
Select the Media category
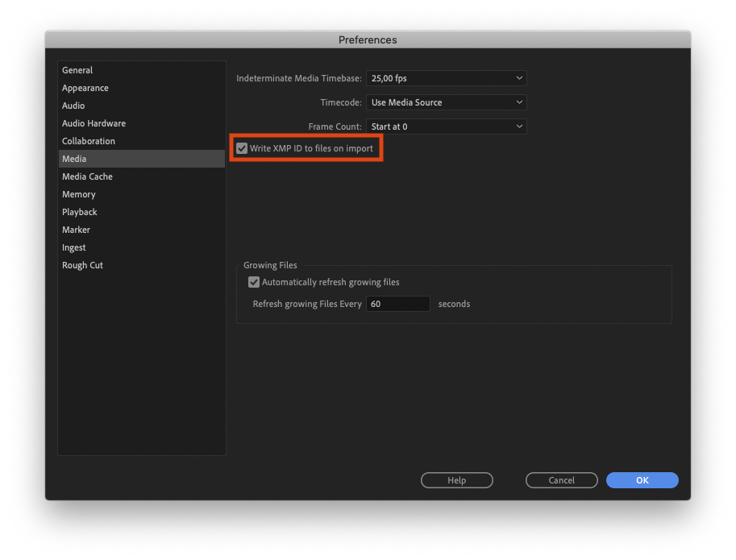coord(74,159)
